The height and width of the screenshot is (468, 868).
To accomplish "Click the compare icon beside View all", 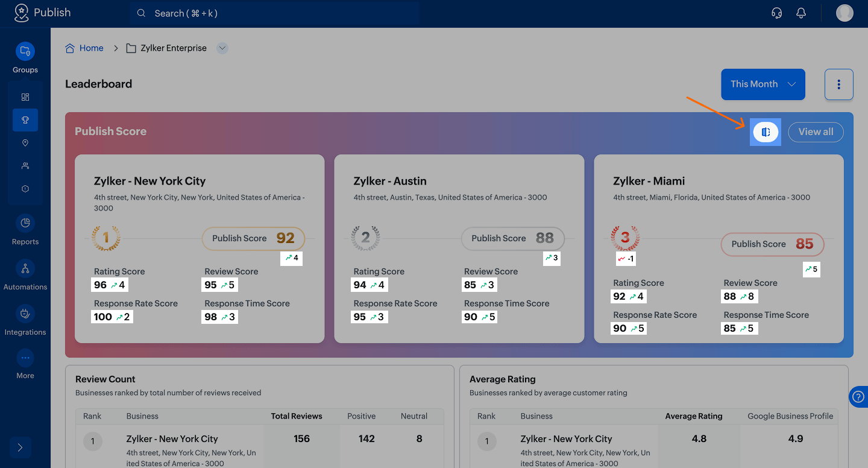I will coord(766,132).
